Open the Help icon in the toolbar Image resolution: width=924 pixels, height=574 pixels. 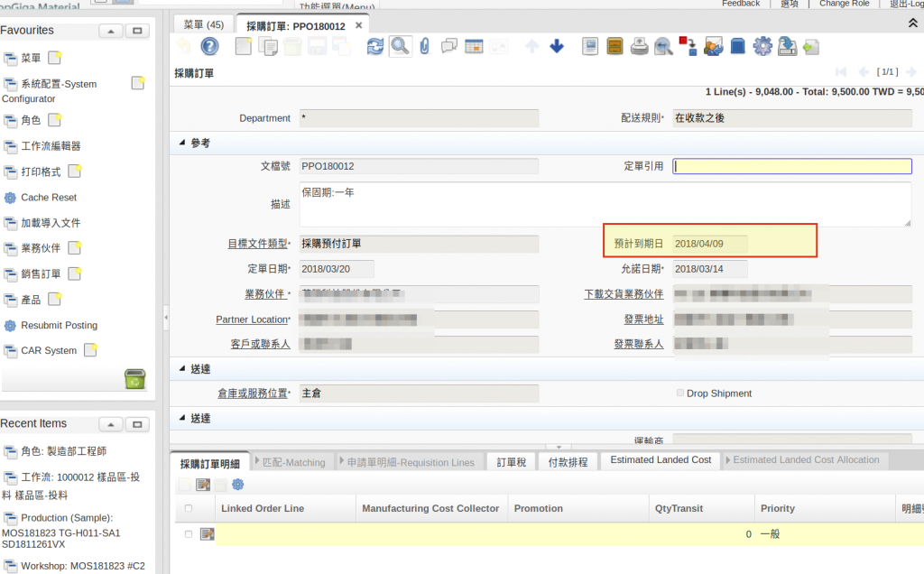[209, 46]
